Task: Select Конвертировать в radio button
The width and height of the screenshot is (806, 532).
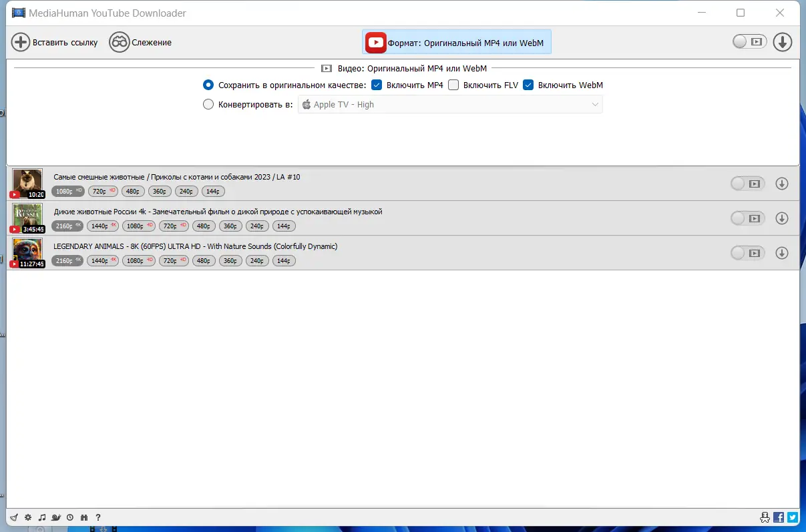Action: [208, 104]
